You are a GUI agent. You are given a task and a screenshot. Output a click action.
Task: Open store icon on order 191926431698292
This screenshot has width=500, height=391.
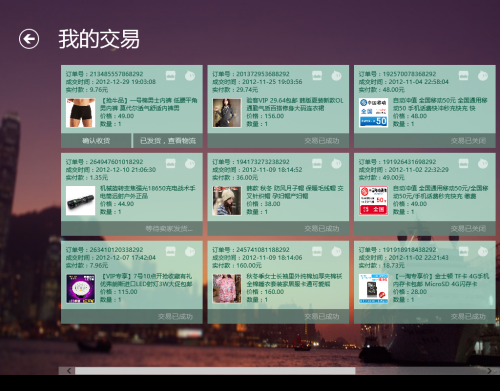point(464,164)
